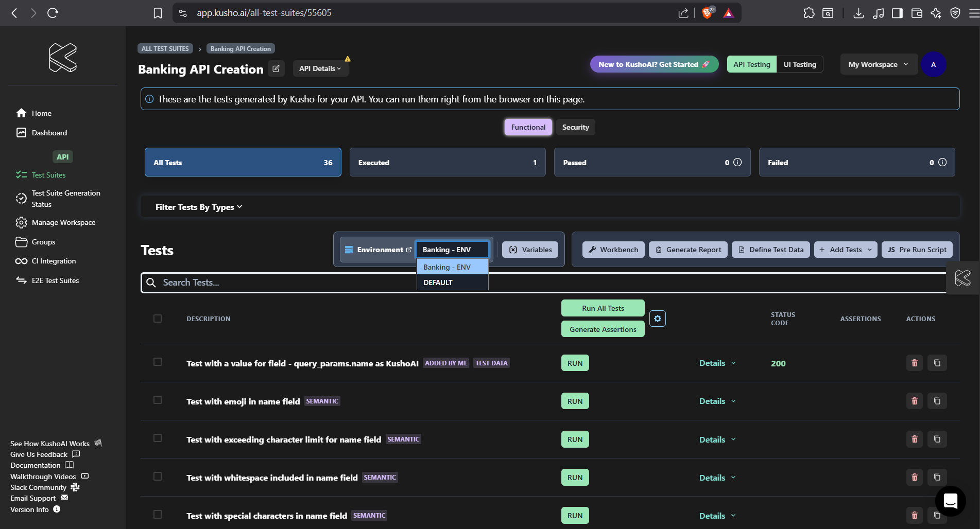Toggle the select-all tests checkbox
980x529 pixels.
(158, 319)
